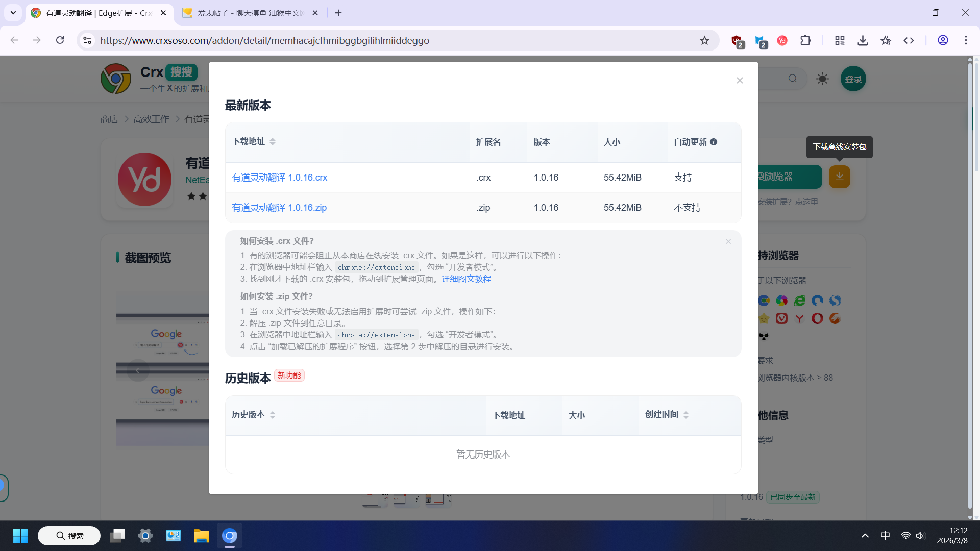Open the detailed illustrated tutorial link

pos(466,279)
